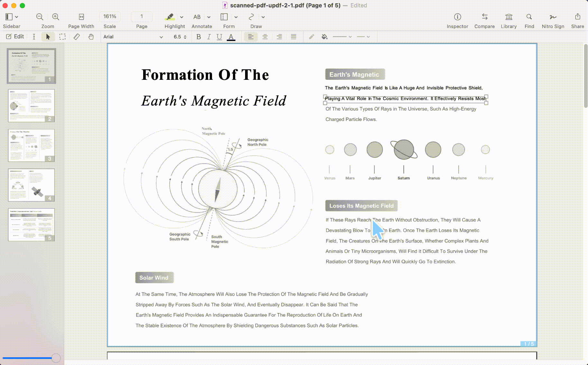
Task: Toggle the Sidebar panel icon
Action: (x=9, y=17)
